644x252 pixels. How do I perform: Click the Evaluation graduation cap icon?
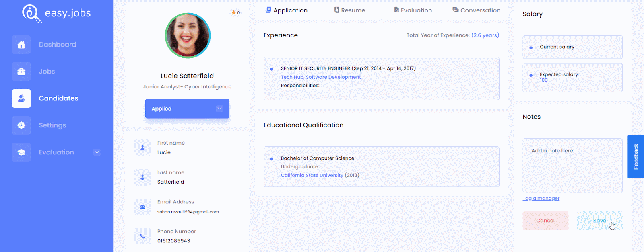[21, 152]
